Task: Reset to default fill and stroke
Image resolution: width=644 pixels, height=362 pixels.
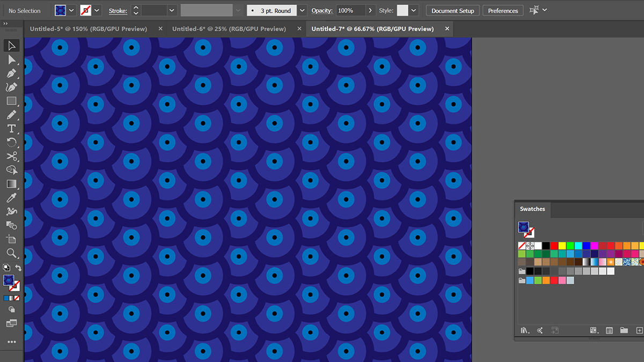Action: pyautogui.click(x=6, y=268)
